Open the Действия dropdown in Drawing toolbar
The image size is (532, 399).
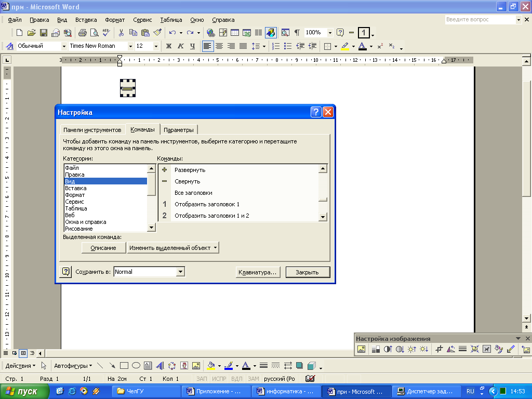click(x=20, y=366)
